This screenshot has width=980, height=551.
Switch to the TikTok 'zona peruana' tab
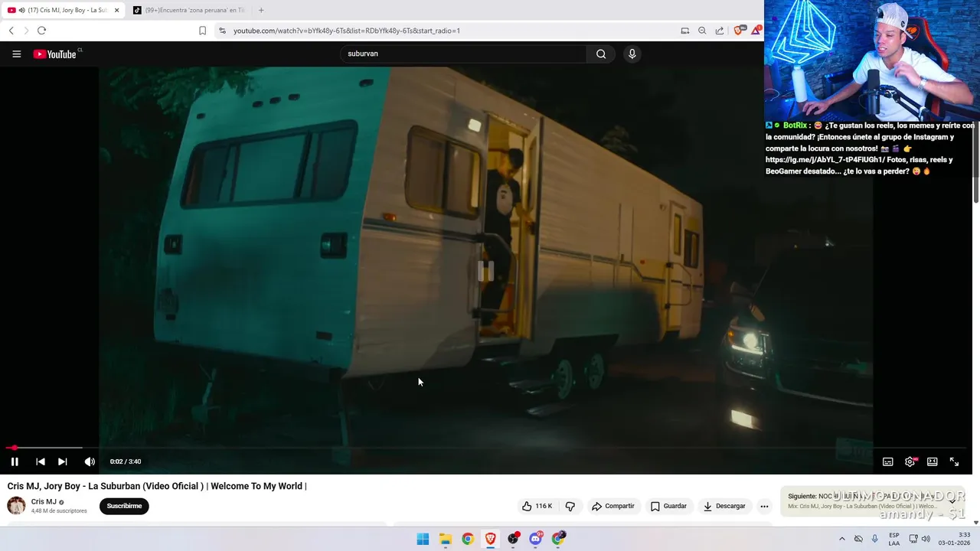pos(188,10)
